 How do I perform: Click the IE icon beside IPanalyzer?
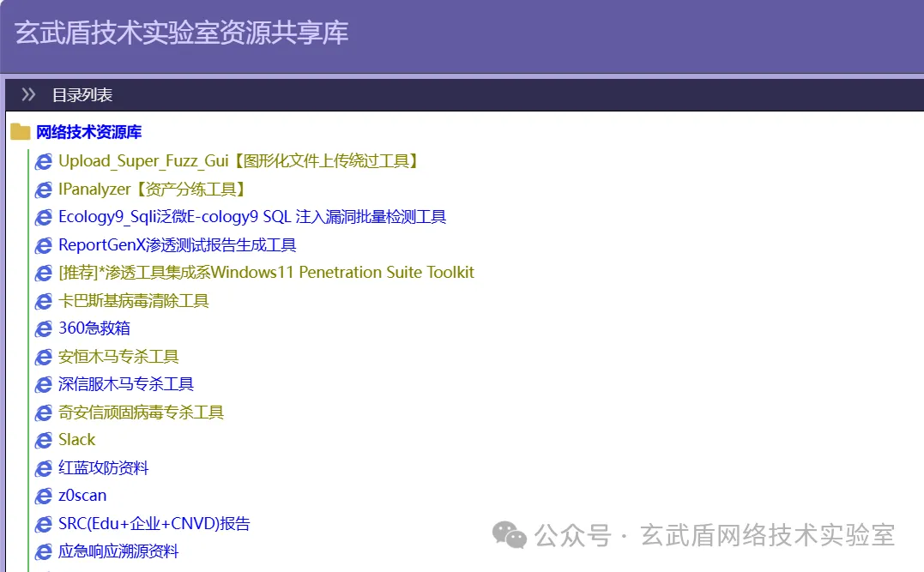[44, 190]
